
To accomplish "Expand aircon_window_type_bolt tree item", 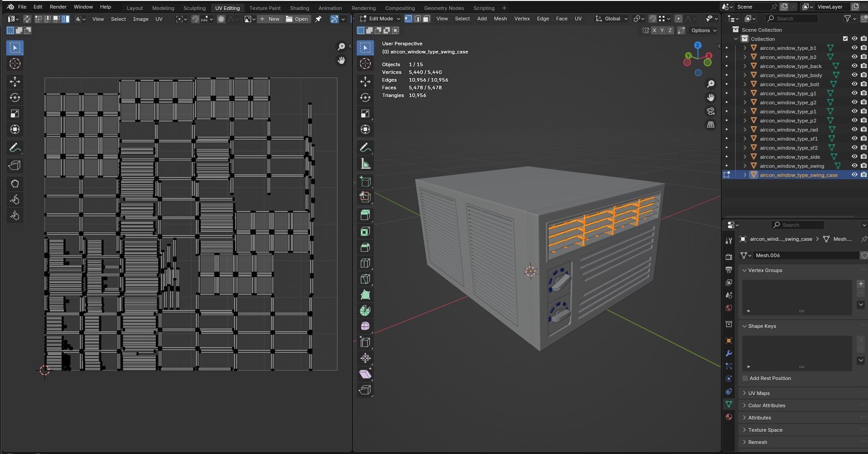I will 745,84.
